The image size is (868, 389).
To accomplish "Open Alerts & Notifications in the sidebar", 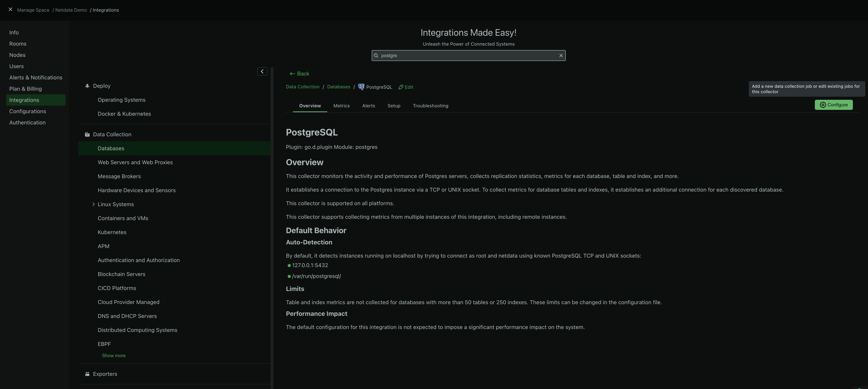I will click(x=36, y=77).
